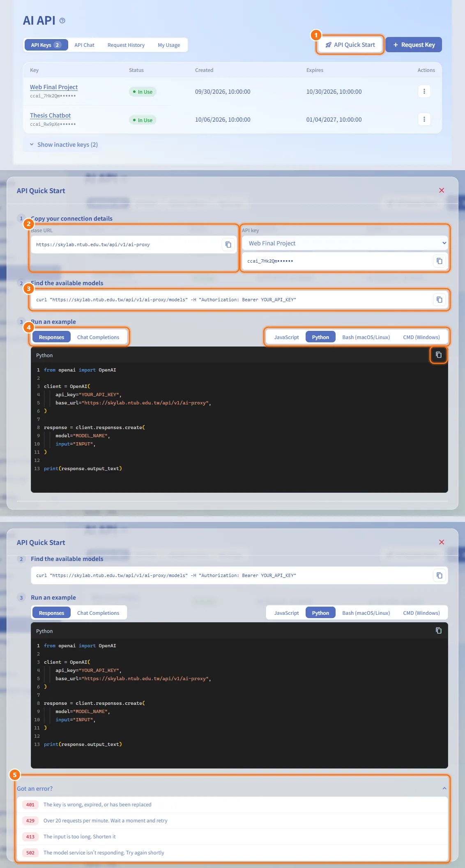
Task: Open the API key dropdown showing Web Final Project
Action: pyautogui.click(x=345, y=243)
